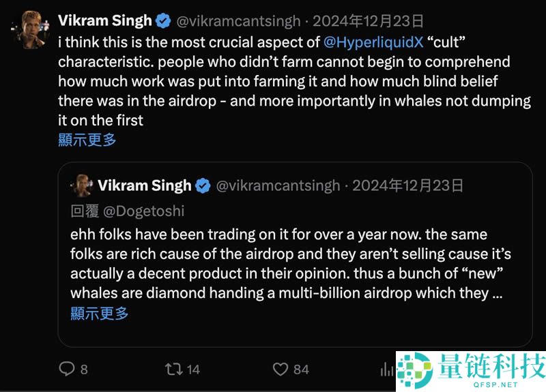Open Vikram Singh's profile avatar at top
This screenshot has width=546, height=392.
pos(29,29)
